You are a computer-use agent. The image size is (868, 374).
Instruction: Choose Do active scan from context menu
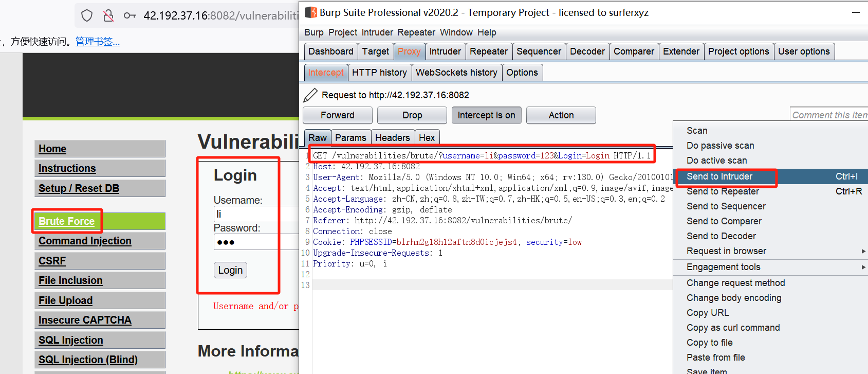pos(770,161)
